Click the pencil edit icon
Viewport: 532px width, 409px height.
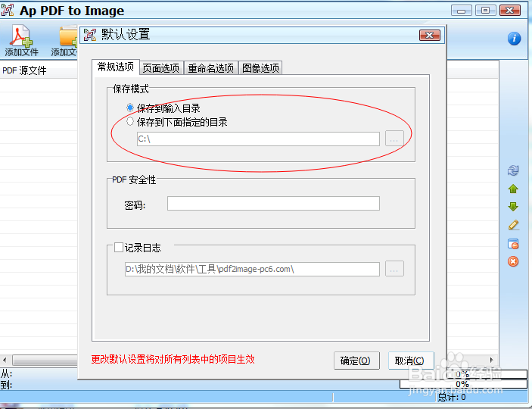[x=513, y=225]
